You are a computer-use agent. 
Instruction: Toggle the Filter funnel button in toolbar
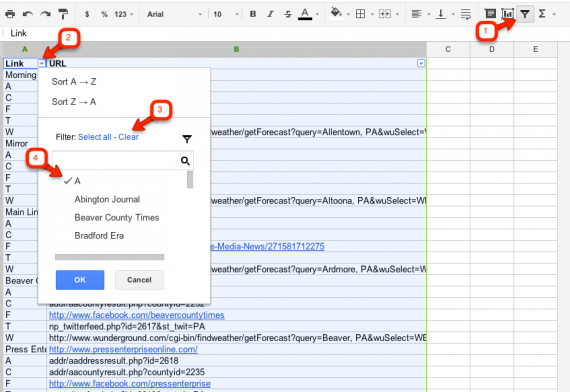525,14
